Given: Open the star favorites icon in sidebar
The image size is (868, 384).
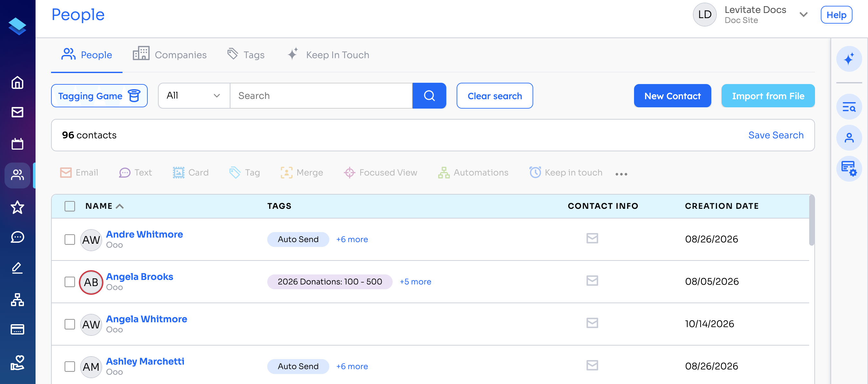Looking at the screenshot, I should click(x=17, y=207).
